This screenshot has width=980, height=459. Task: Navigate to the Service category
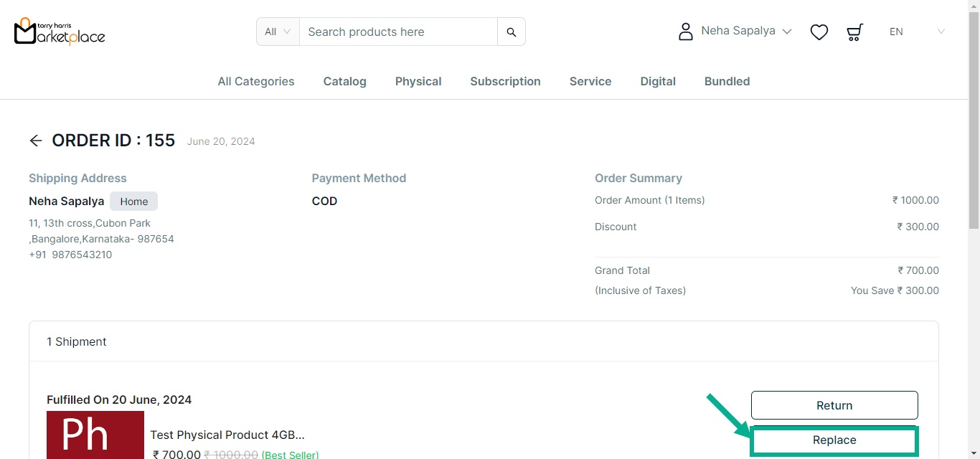tap(590, 82)
